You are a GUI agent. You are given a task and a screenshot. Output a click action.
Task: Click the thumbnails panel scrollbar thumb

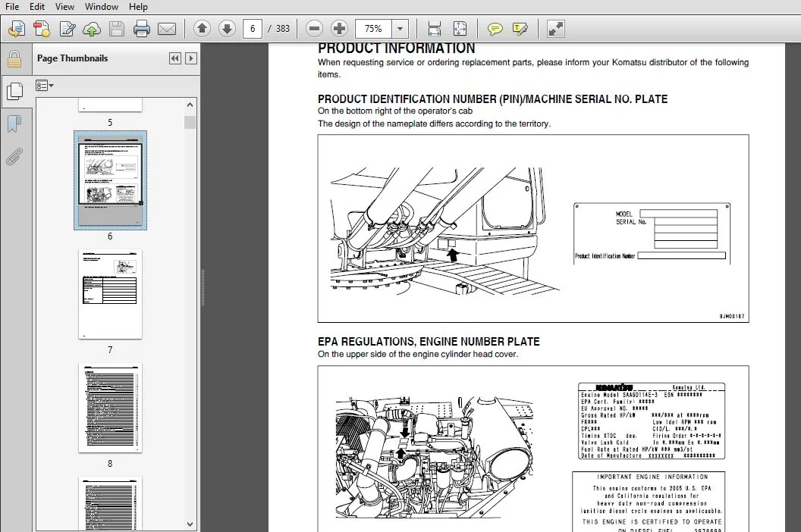pyautogui.click(x=190, y=123)
